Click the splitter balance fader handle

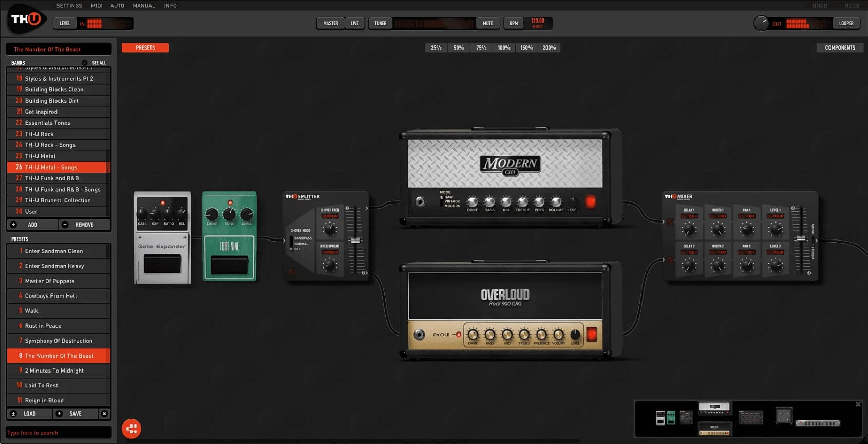[355, 240]
